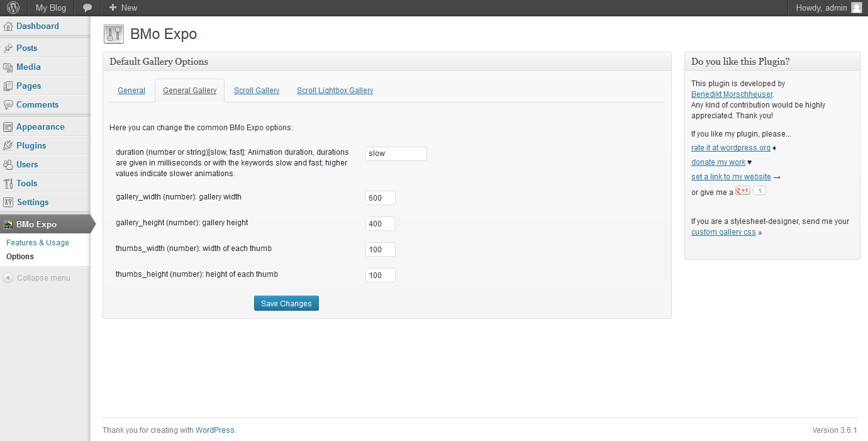Click the Dashboard house icon
This screenshot has height=441, width=868.
(x=8, y=26)
